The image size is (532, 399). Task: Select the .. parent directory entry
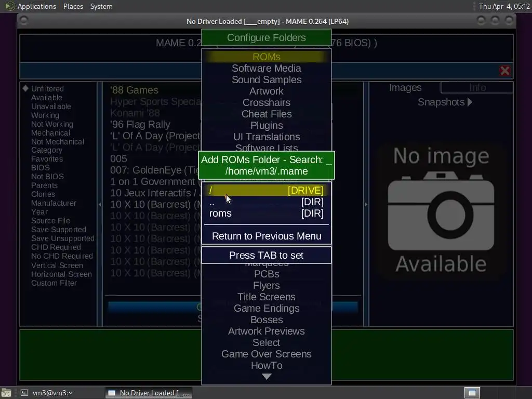pos(267,202)
